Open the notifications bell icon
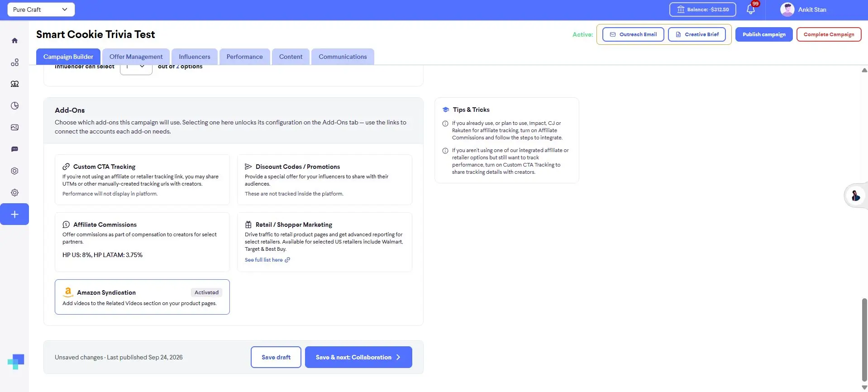Image resolution: width=868 pixels, height=392 pixels. 751,10
